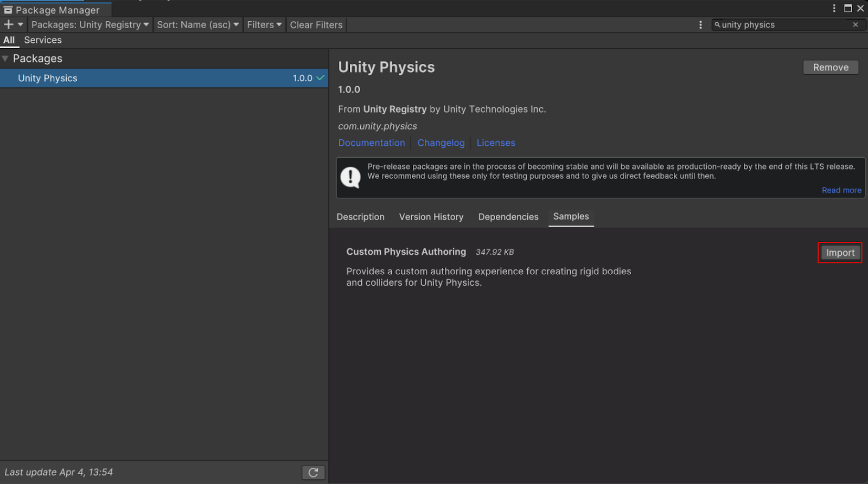Image resolution: width=868 pixels, height=484 pixels.
Task: Switch to the Description tab
Action: (360, 217)
